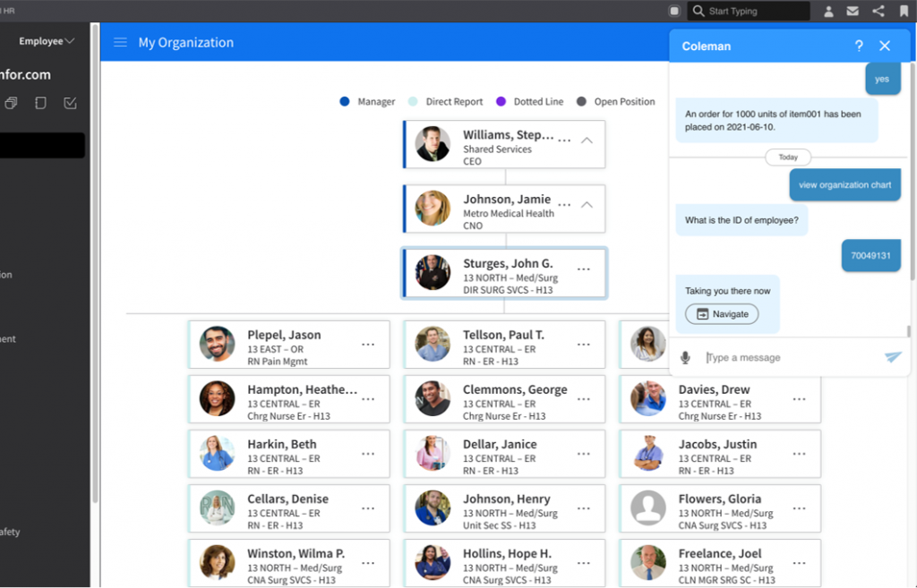Click the share icon in top bar
This screenshot has width=917, height=588.
(x=878, y=11)
